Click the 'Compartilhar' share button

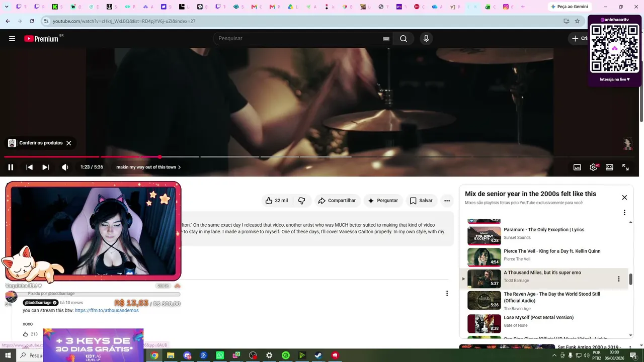(x=337, y=201)
